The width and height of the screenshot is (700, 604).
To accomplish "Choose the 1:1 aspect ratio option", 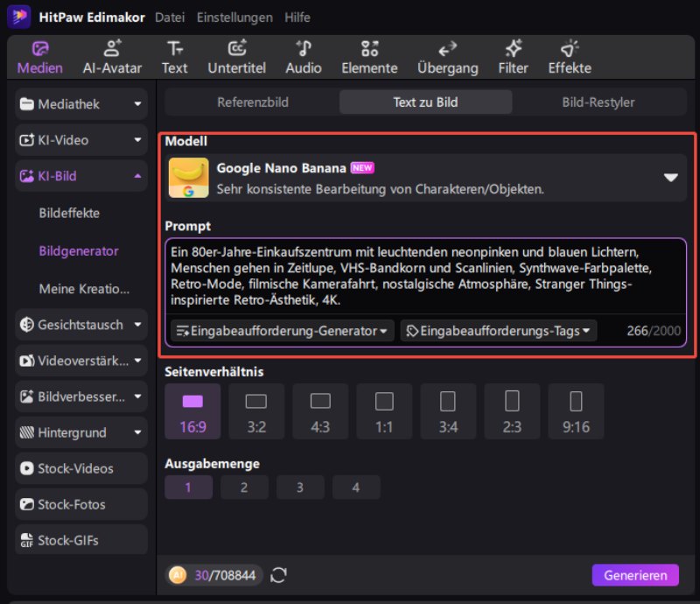I will click(384, 411).
